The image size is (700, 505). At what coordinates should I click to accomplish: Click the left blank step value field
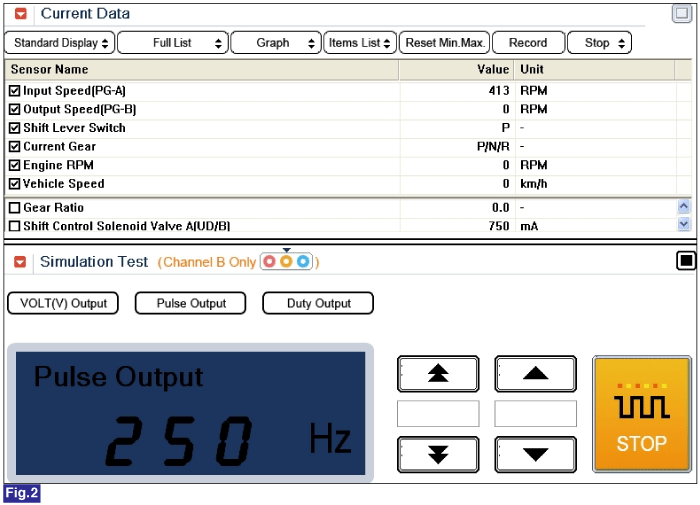[438, 413]
